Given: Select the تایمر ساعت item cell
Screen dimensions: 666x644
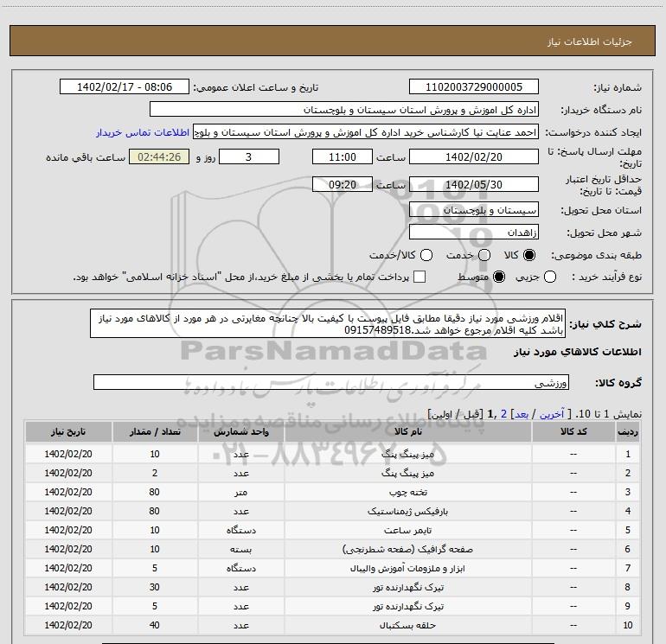Looking at the screenshot, I should coord(407,530).
